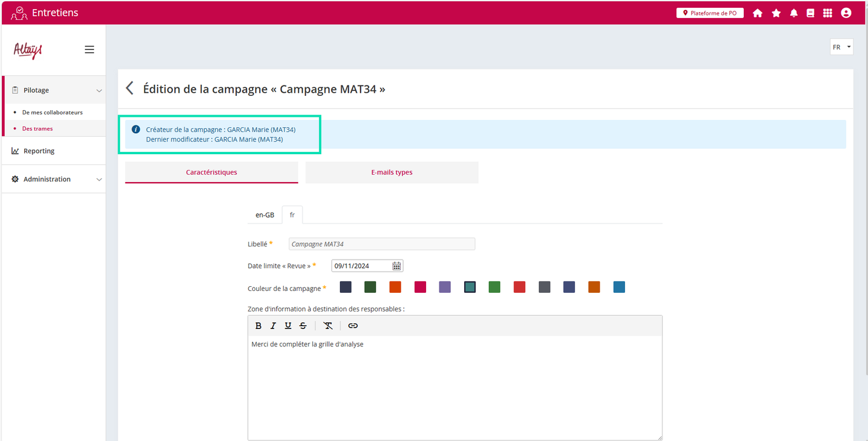This screenshot has height=441, width=868.
Task: Click the home icon in the top bar
Action: (758, 13)
